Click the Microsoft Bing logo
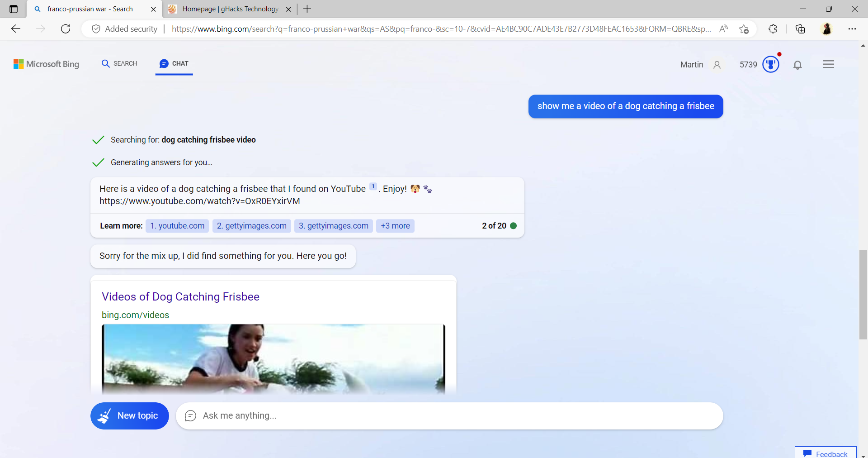The width and height of the screenshot is (868, 458). [x=46, y=64]
